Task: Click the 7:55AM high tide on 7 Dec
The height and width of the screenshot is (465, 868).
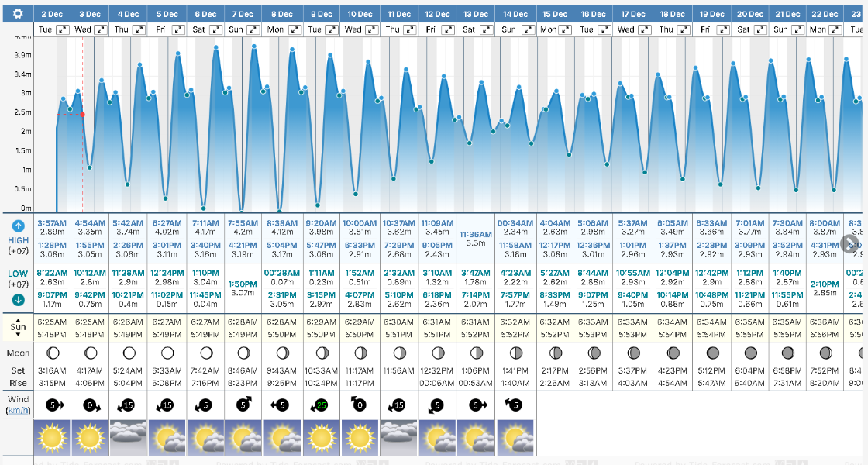Action: tap(243, 222)
